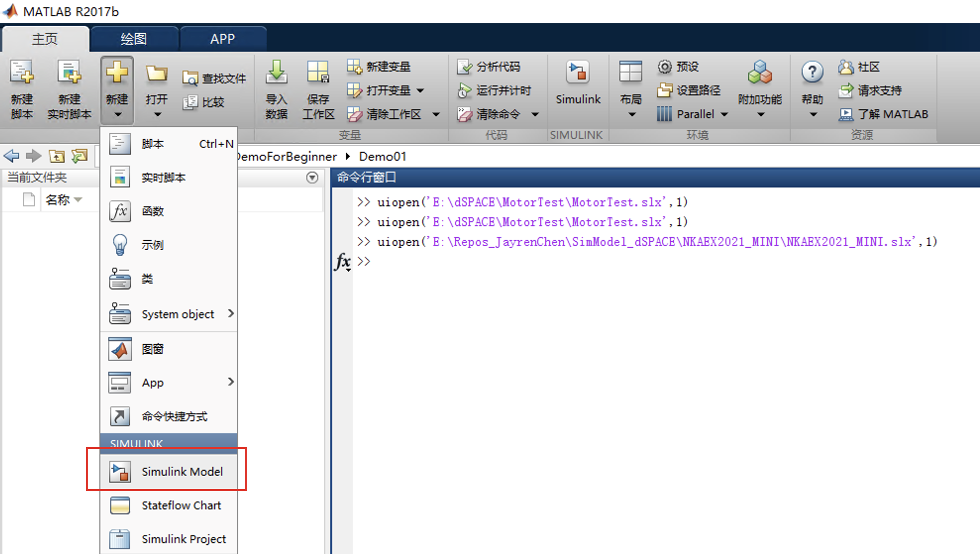Expand the 清除命令 dropdown arrow
This screenshot has width=980, height=554.
coord(535,114)
